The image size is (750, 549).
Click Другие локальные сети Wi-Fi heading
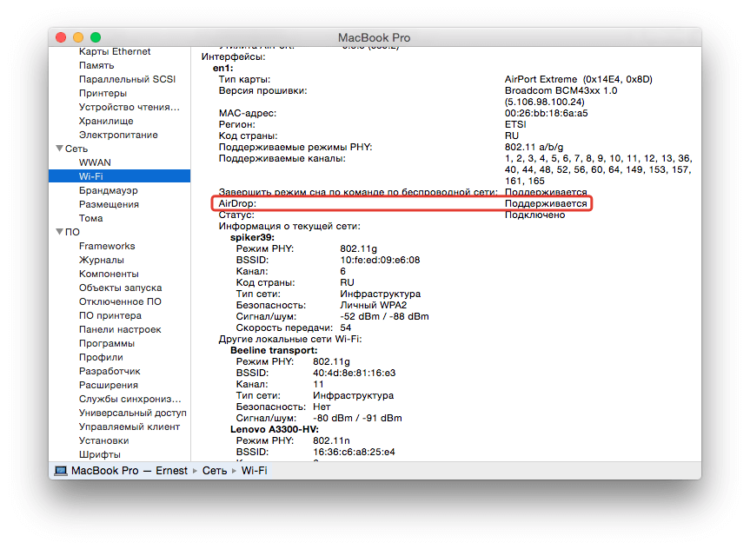290,339
